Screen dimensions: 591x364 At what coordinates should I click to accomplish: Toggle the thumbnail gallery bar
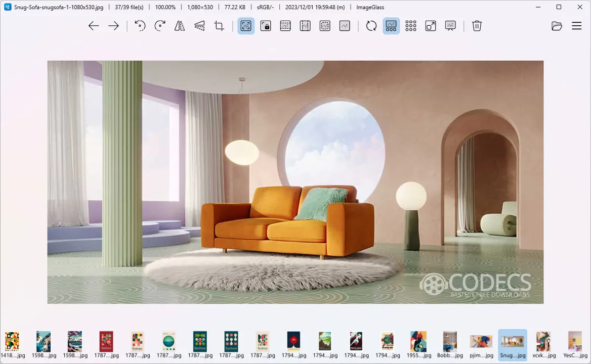point(391,26)
